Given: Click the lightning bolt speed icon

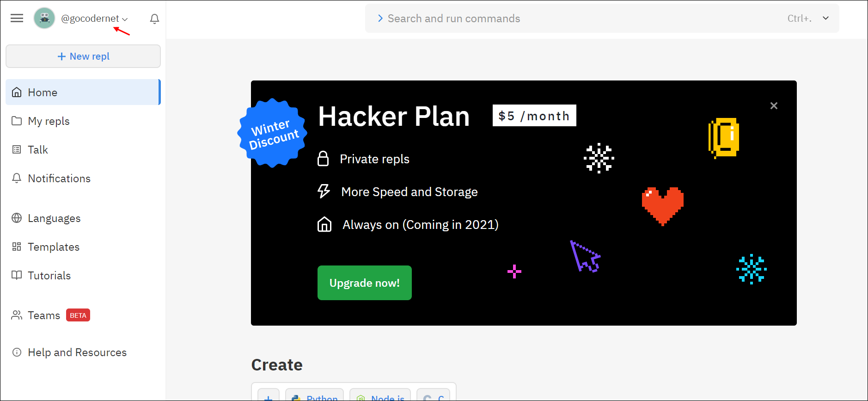Looking at the screenshot, I should click(x=324, y=191).
